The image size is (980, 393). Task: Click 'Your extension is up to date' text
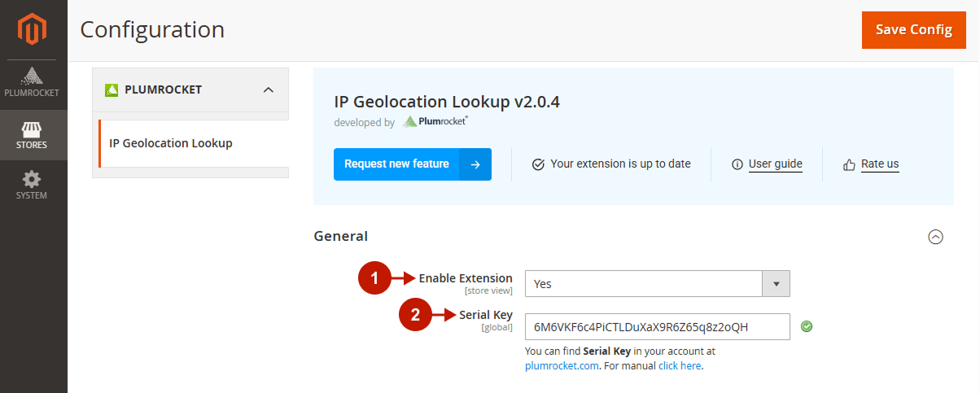(620, 164)
